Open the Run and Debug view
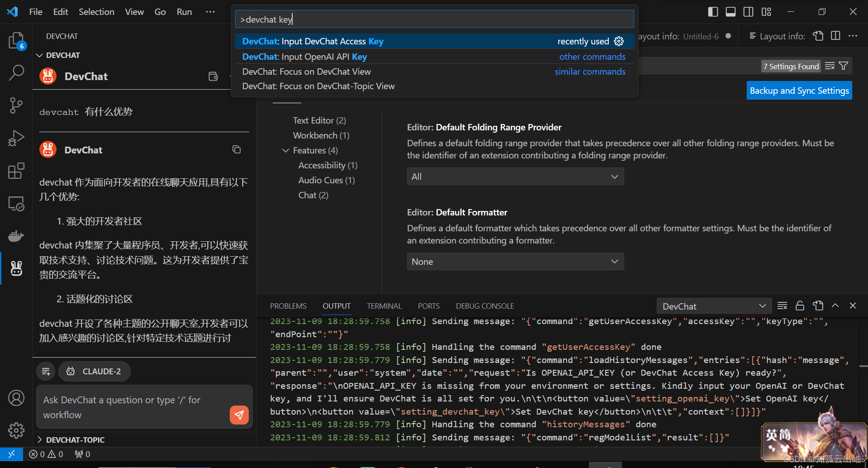 tap(16, 138)
